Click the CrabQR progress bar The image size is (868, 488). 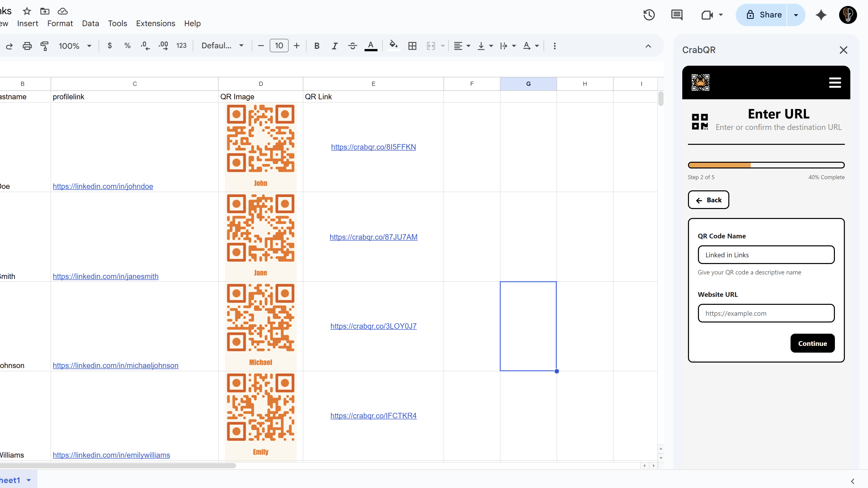click(x=766, y=165)
